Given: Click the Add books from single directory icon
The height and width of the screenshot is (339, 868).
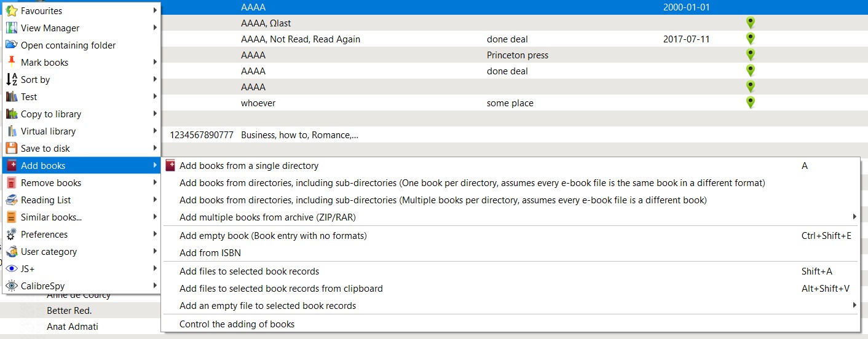Looking at the screenshot, I should pos(170,165).
